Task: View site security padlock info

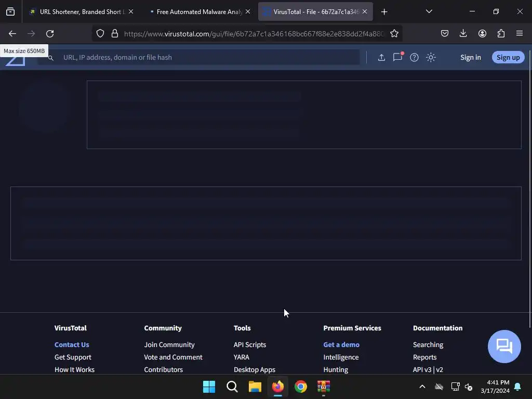Action: click(115, 34)
